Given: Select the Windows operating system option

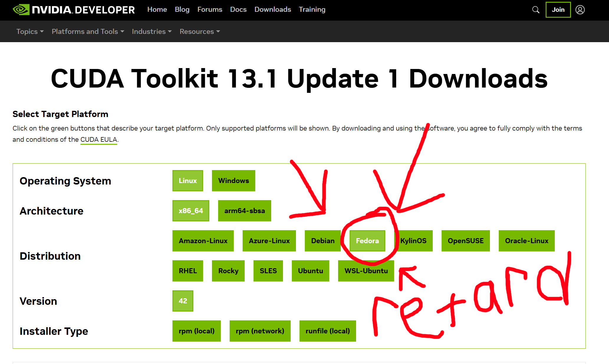Looking at the screenshot, I should click(x=233, y=181).
